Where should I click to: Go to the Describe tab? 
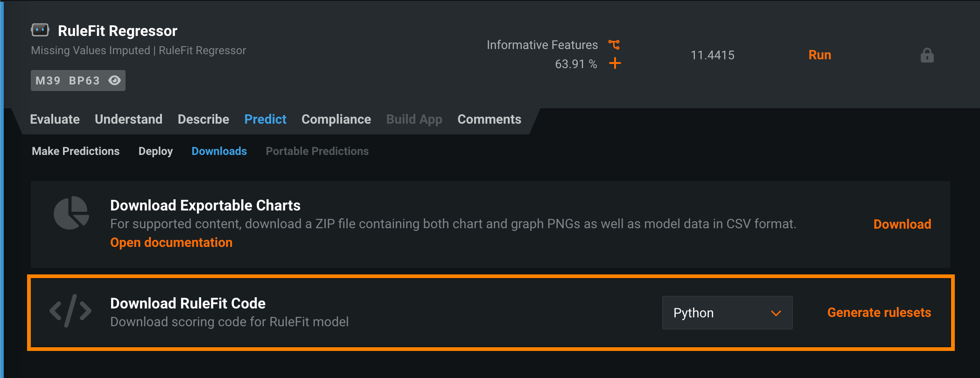pos(203,119)
